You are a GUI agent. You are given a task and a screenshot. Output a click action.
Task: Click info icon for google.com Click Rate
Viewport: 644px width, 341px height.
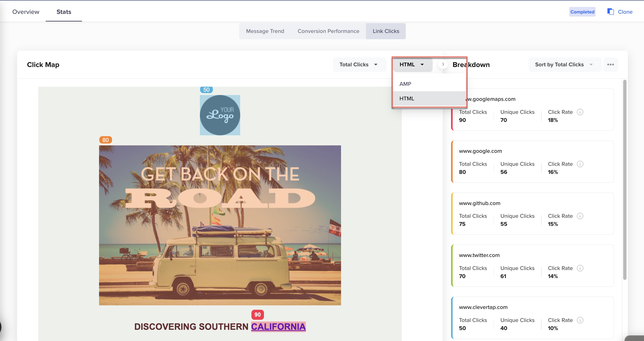(580, 164)
